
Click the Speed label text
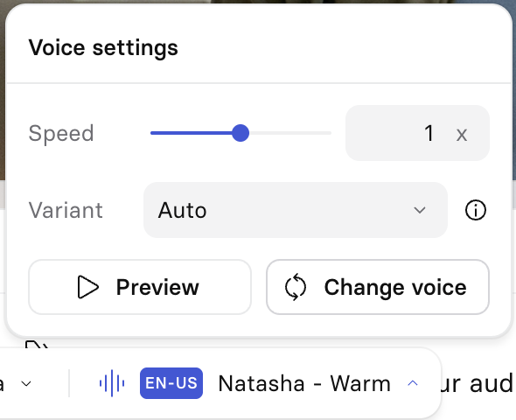point(61,134)
